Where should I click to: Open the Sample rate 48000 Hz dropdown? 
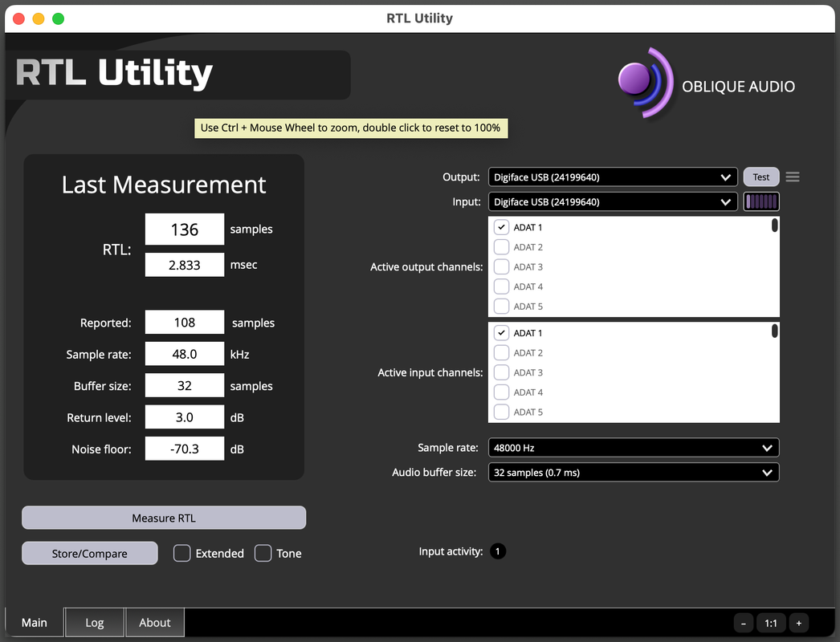pyautogui.click(x=634, y=448)
